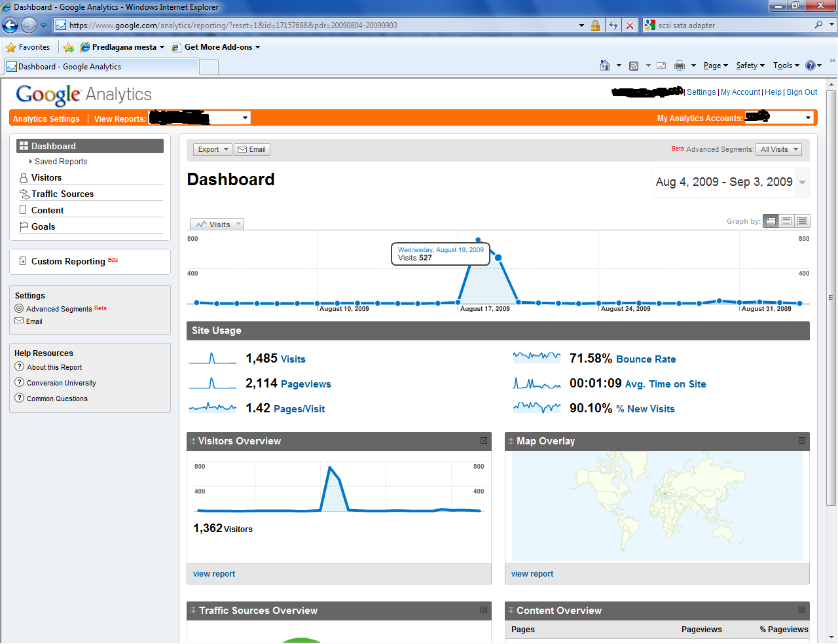Click the About this Report help icon

tap(20, 367)
